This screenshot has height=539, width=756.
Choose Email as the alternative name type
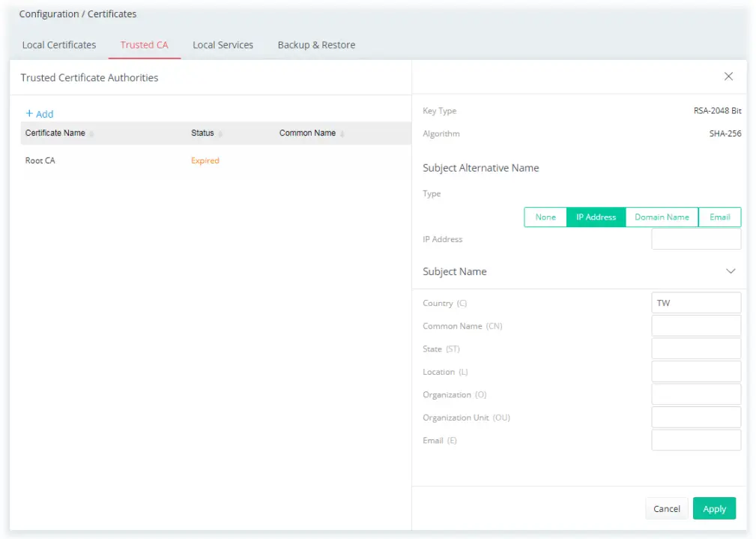click(x=719, y=217)
